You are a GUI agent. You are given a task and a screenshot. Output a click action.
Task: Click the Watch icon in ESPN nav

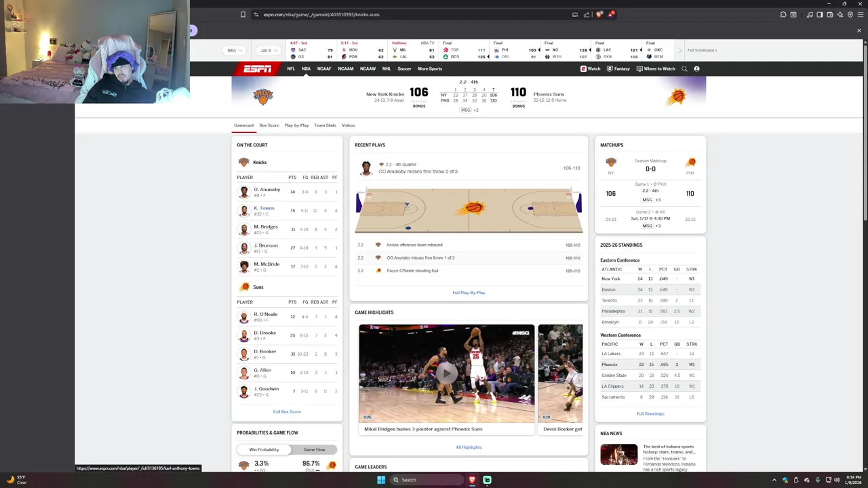coord(583,68)
